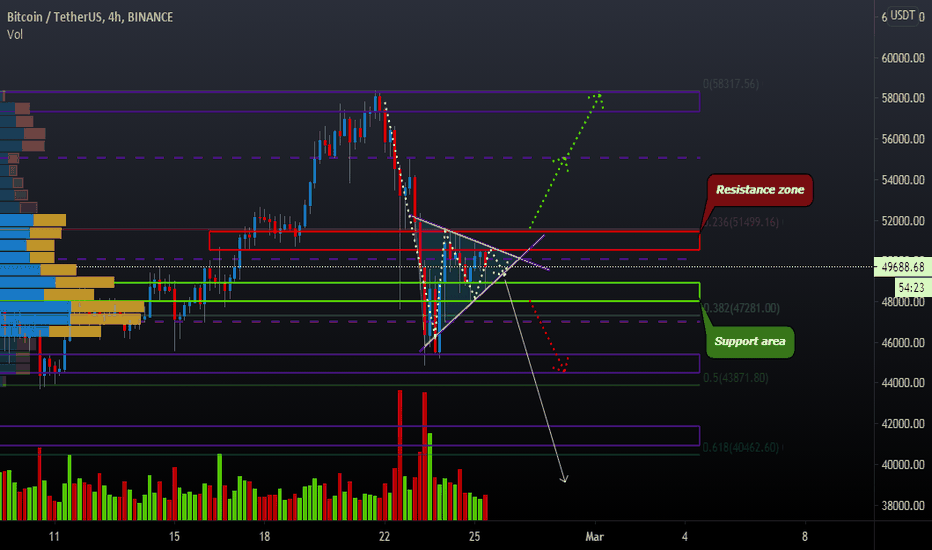Click the 46000.00 price axis label

(903, 342)
